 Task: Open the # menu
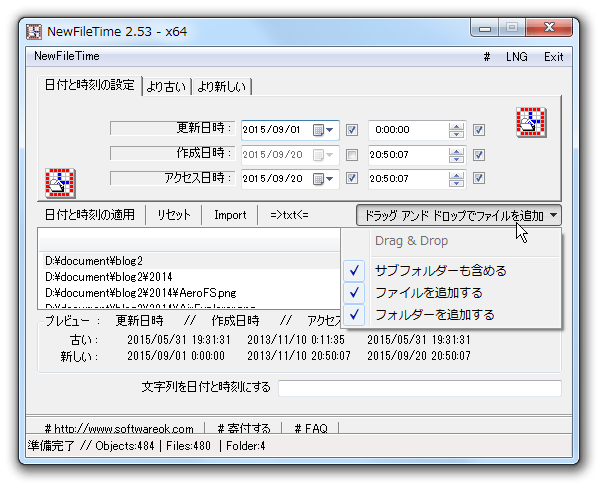coord(486,57)
